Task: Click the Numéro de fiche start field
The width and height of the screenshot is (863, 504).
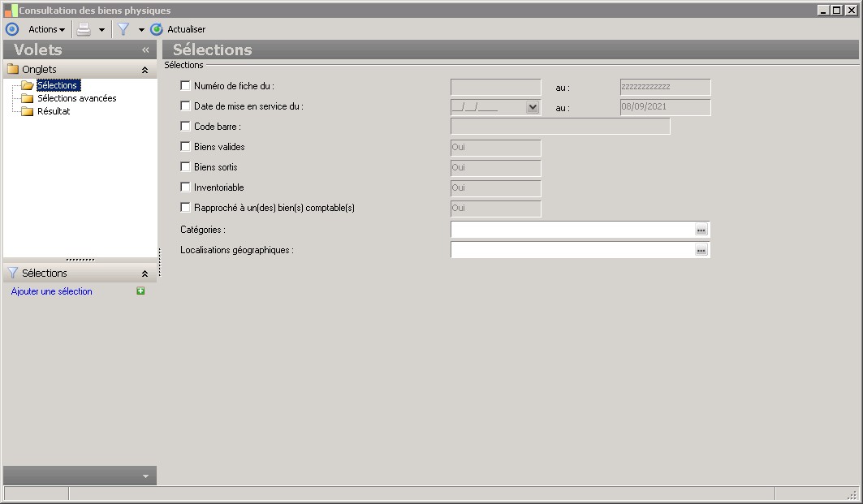Action: click(496, 87)
